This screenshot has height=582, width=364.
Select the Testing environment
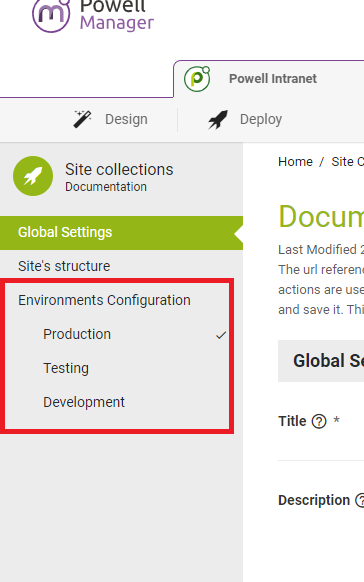pos(66,368)
